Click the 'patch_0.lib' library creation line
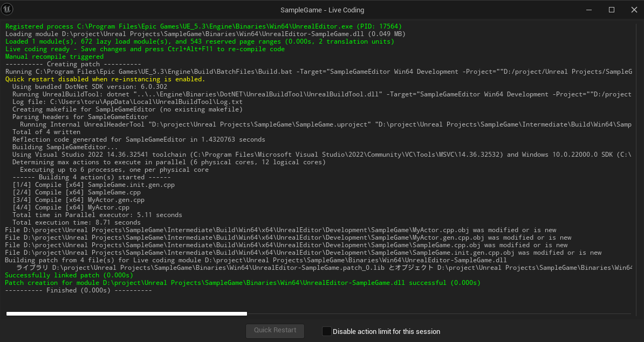This screenshot has width=644, height=342. point(324,268)
